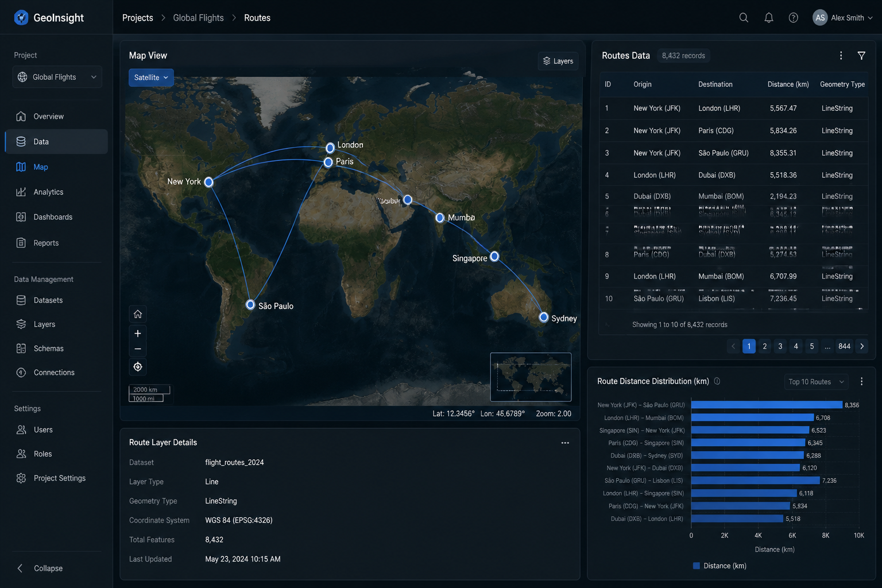Open Overview in the sidebar

pos(56,117)
